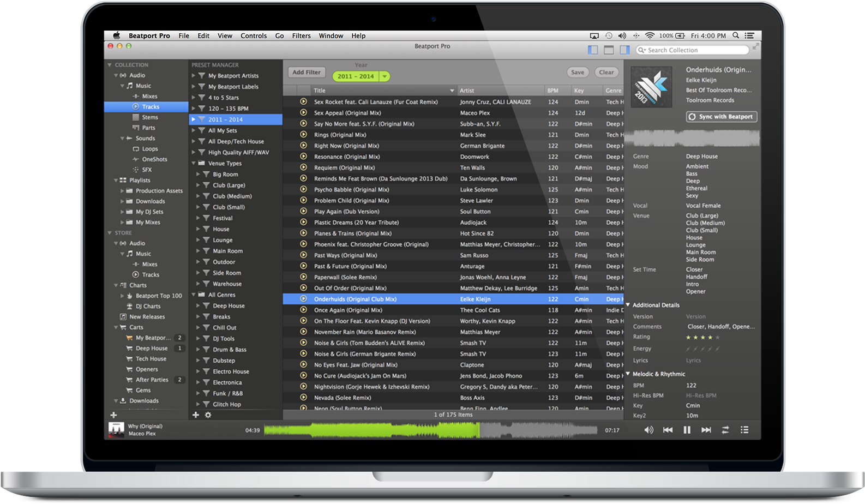Viewport: 865px width, 504px height.
Task: Add a new preset with plus icon
Action: (x=195, y=415)
